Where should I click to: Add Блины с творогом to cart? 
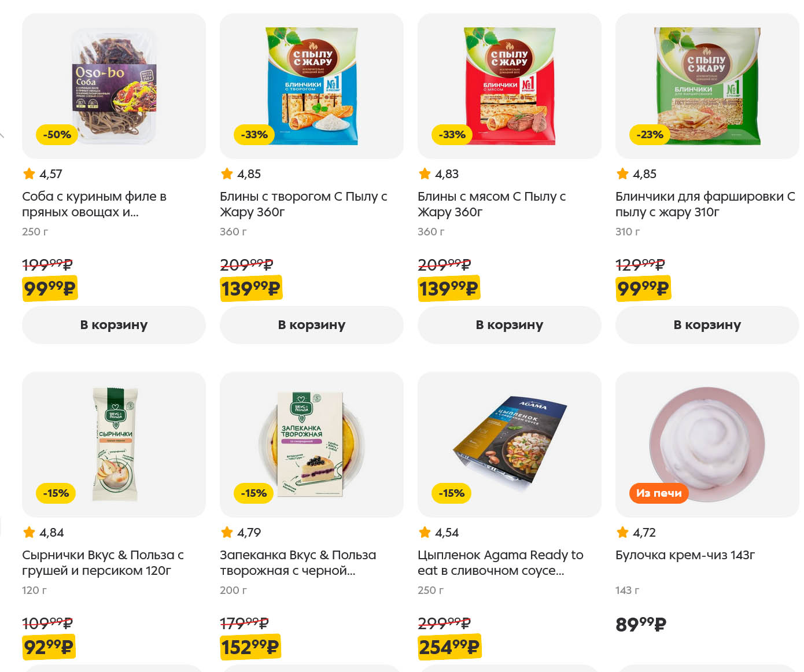(311, 325)
